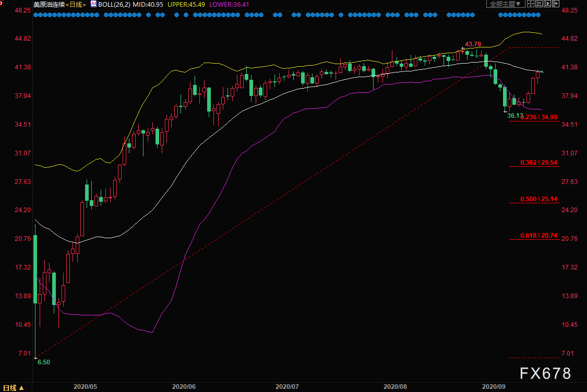Click the 2020/07 date label on time axis
This screenshot has height=392, width=587.
[287, 386]
